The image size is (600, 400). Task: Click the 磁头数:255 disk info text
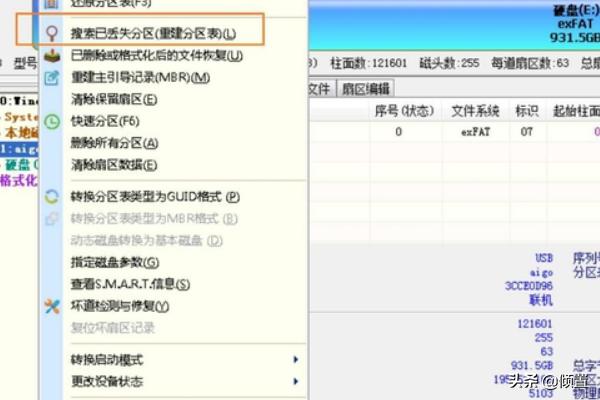(x=449, y=63)
